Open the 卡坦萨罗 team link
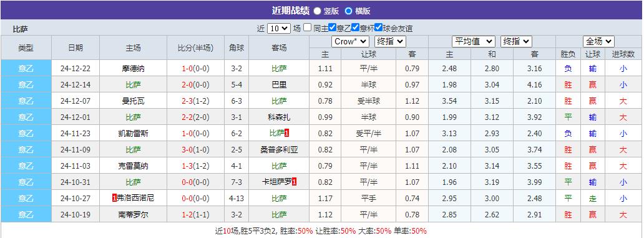Viewport: 644px width, 238px height. coord(276,182)
